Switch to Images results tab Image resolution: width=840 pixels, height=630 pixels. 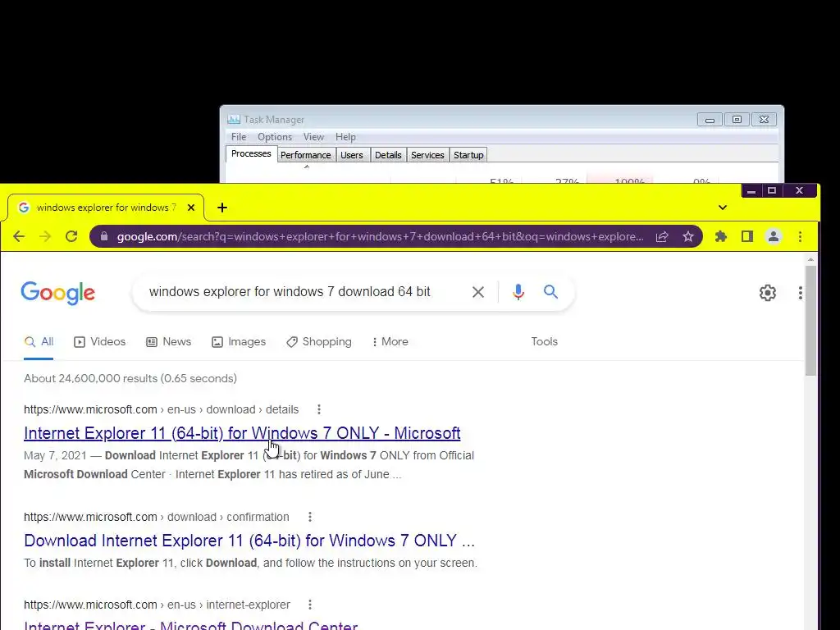[239, 342]
